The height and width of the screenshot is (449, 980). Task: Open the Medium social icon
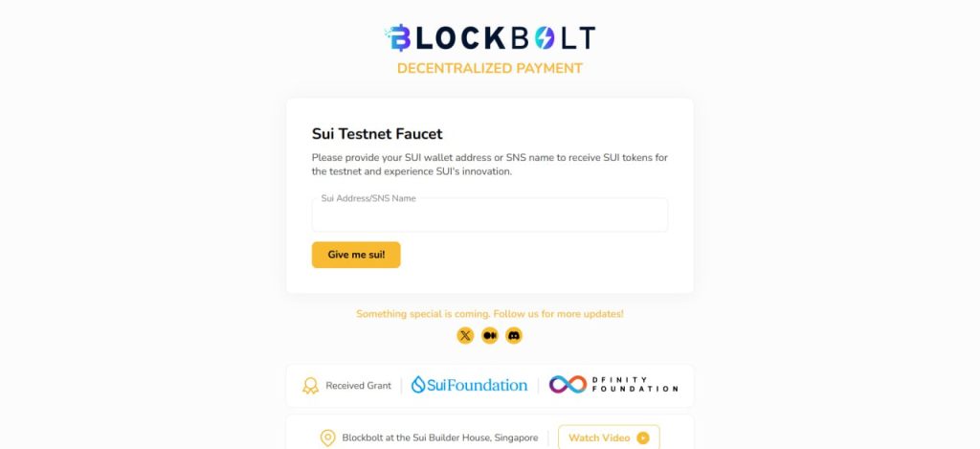coord(490,335)
